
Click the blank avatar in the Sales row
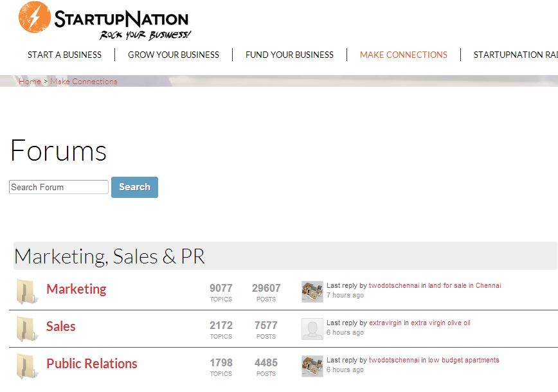[312, 328]
